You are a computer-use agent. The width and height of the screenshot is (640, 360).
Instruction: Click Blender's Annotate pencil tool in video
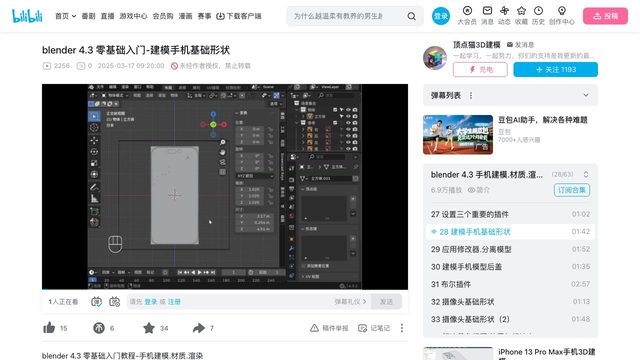[x=94, y=187]
